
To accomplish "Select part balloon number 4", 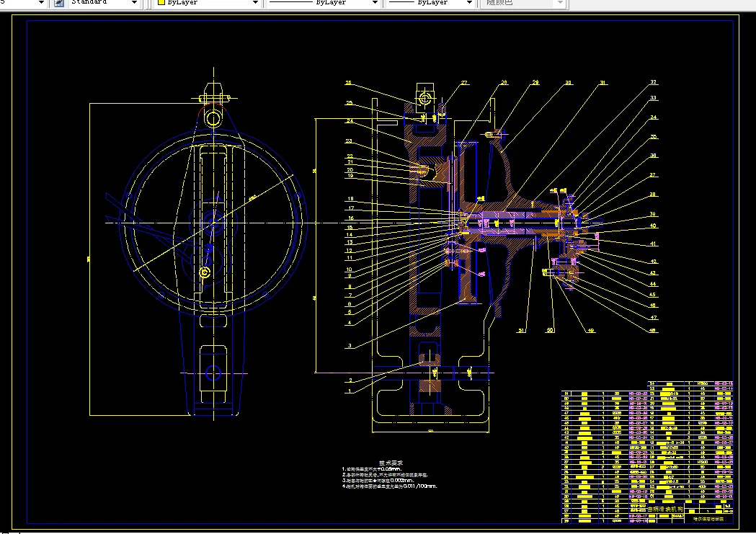I will click(350, 322).
